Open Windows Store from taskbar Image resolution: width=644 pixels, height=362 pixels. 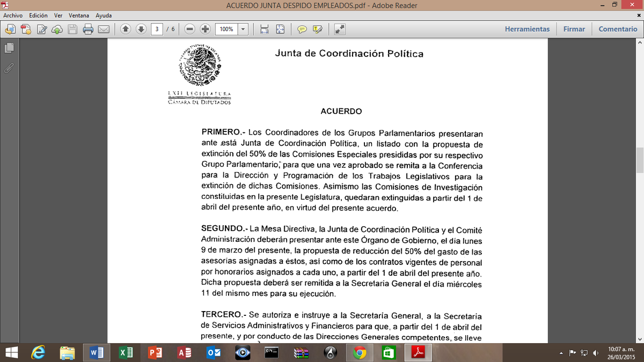pos(389,353)
